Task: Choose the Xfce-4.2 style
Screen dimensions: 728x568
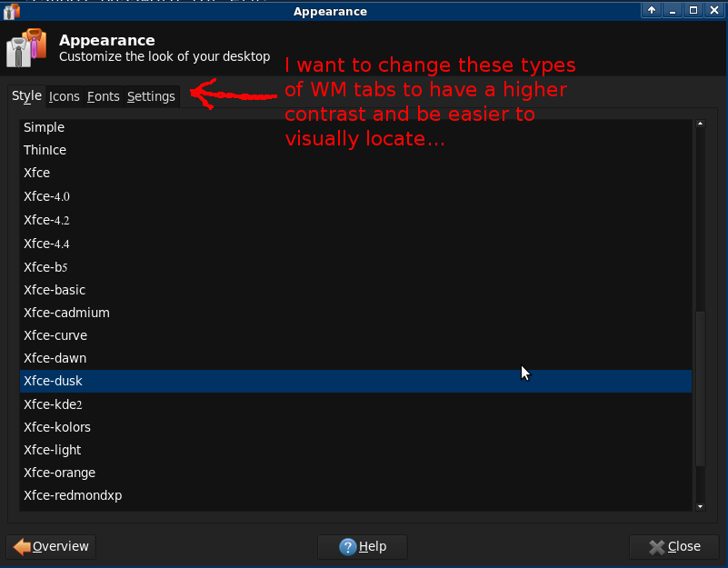Action: 355,220
